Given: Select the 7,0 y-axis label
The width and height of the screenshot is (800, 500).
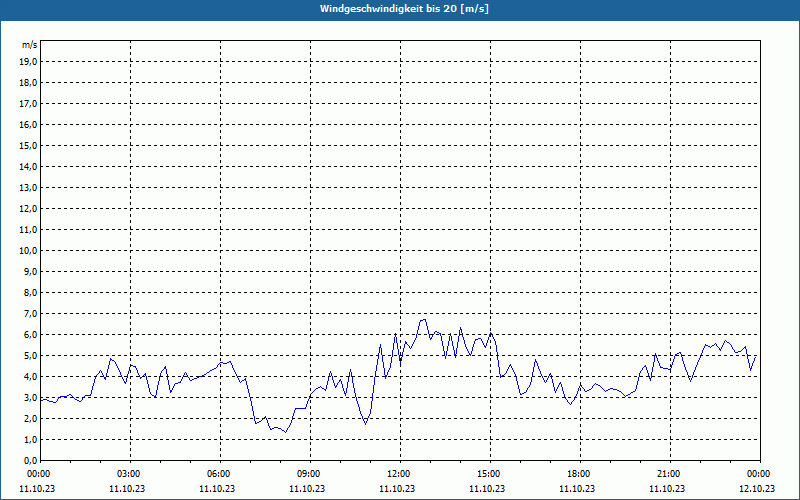Looking at the screenshot, I should click(30, 313).
